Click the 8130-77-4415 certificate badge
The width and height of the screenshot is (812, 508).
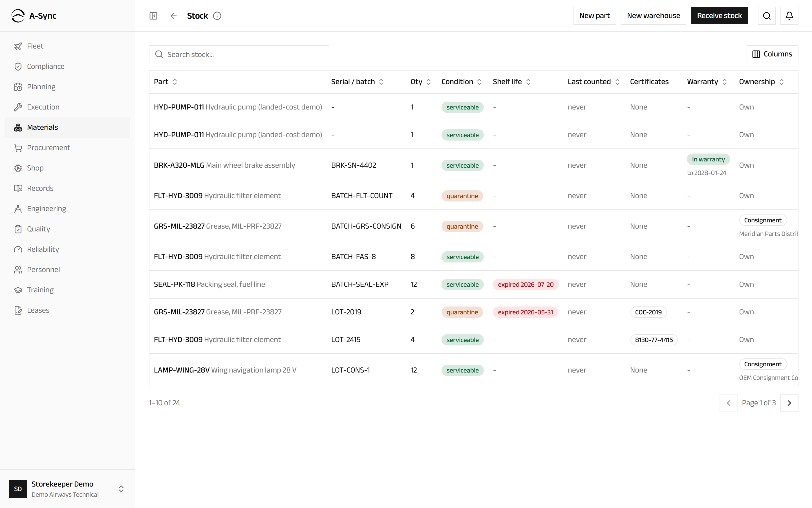click(x=654, y=340)
